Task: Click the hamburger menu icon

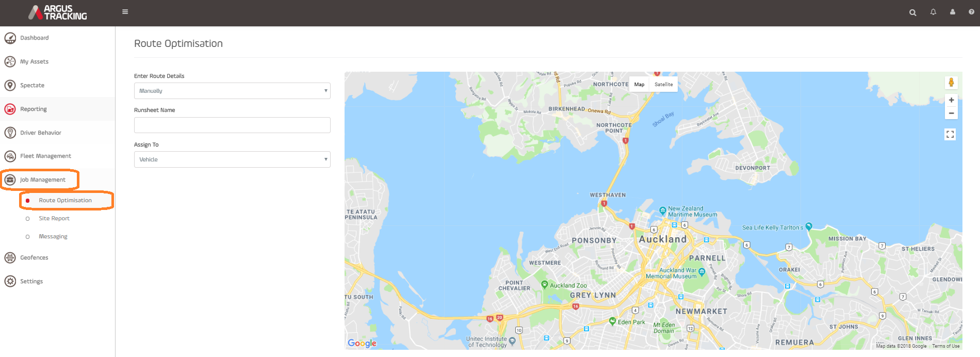Action: click(x=125, y=12)
